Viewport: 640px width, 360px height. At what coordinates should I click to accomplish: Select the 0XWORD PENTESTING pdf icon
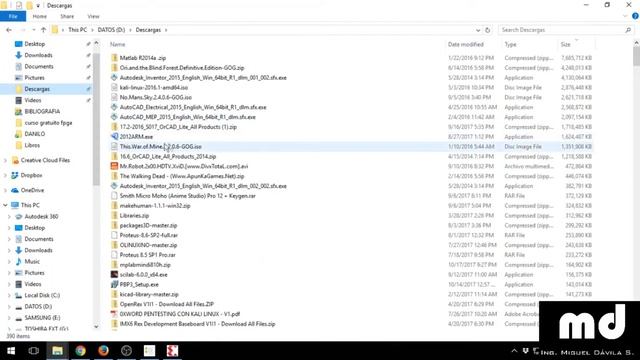114,314
